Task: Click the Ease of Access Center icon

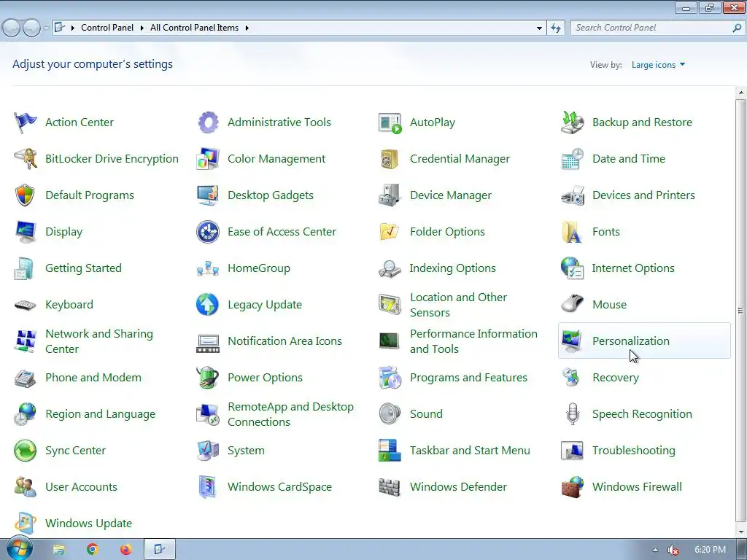Action: point(208,232)
